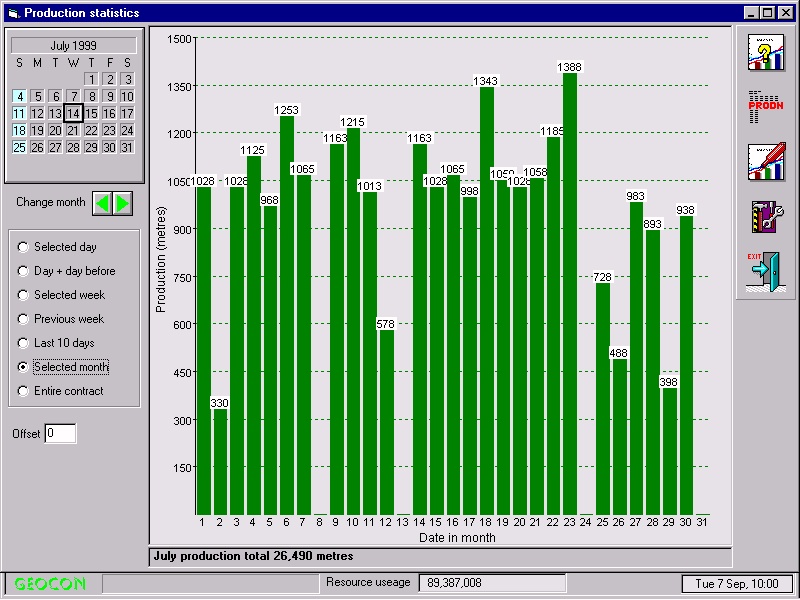Select July 18 in the calendar
This screenshot has height=600, width=800.
pyautogui.click(x=19, y=130)
